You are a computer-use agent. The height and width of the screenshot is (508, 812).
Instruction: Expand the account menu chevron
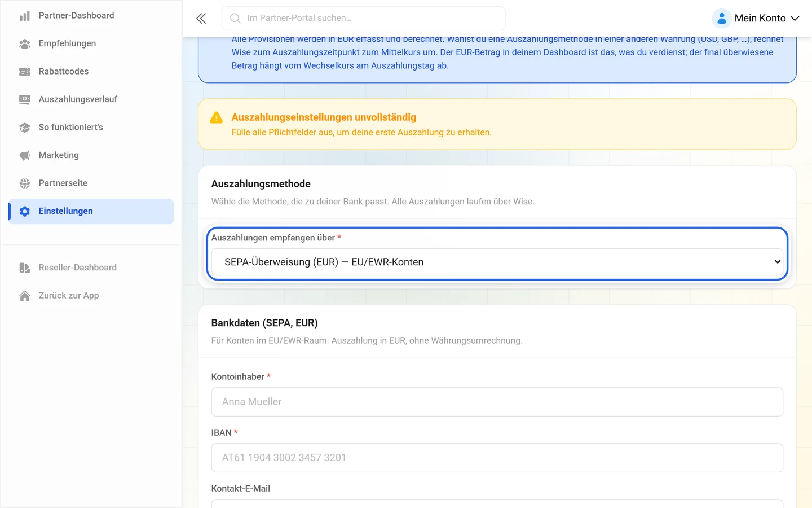pos(795,19)
